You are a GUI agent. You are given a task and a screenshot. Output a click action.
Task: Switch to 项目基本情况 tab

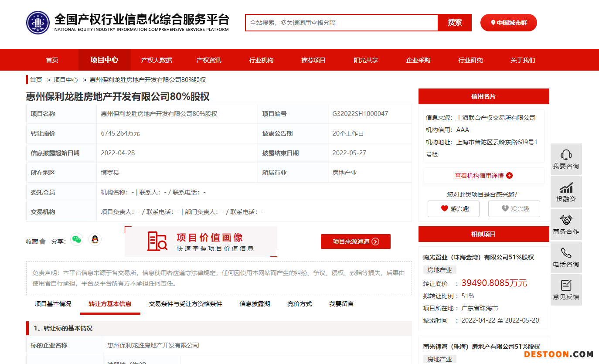click(53, 304)
